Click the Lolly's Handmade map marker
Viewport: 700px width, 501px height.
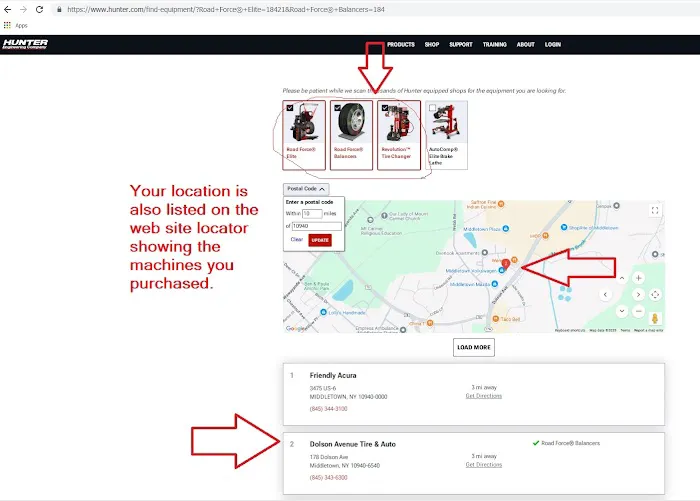323,312
